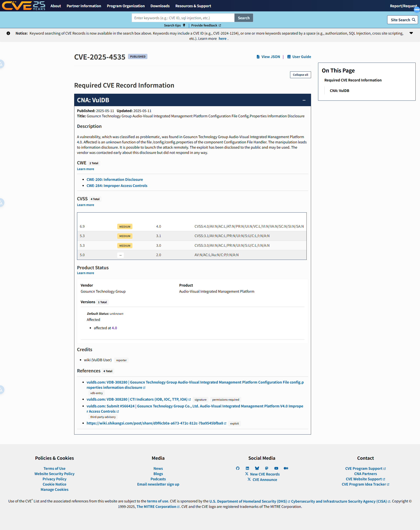
Task: Open The MITRE Corporation link
Action: click(158, 506)
